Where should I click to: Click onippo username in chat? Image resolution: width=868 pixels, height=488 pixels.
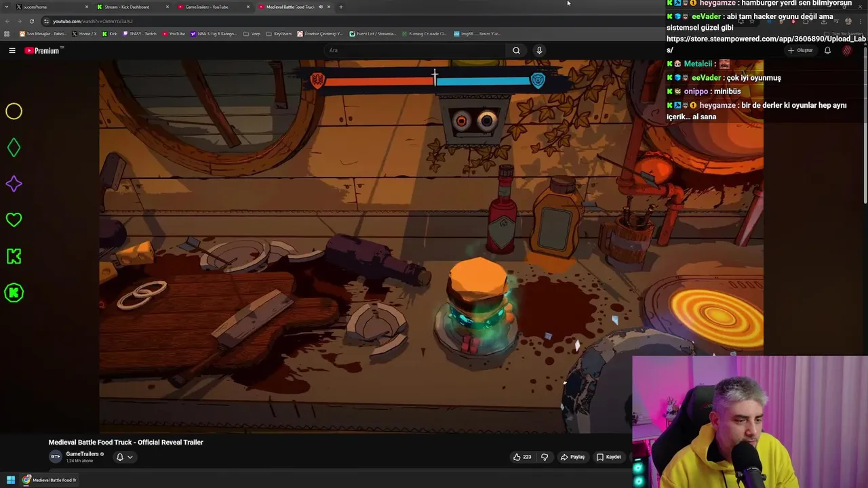click(696, 91)
